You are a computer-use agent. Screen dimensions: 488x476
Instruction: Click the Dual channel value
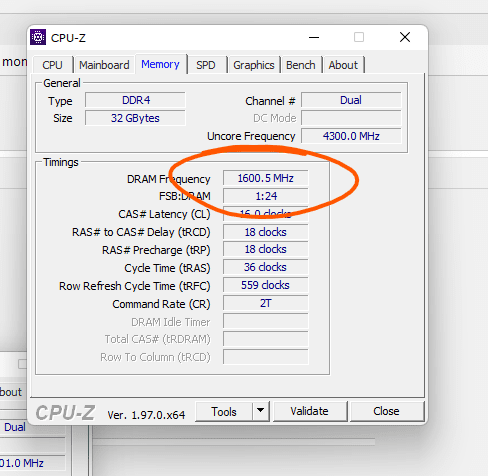(351, 100)
